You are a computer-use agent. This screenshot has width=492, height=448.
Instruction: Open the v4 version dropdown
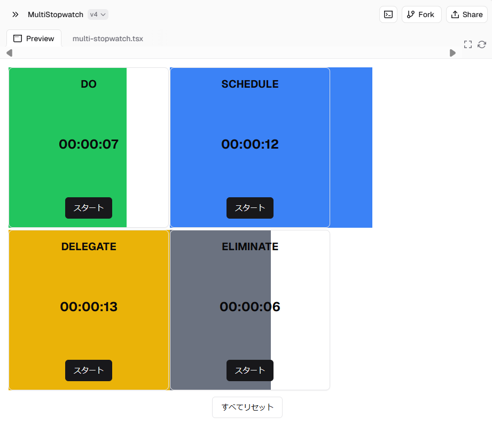(x=98, y=14)
